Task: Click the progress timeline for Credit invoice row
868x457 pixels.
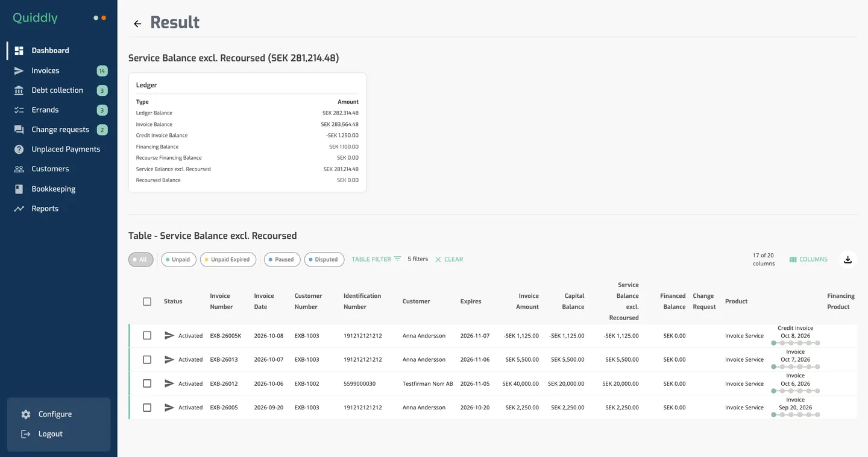Action: [x=796, y=343]
